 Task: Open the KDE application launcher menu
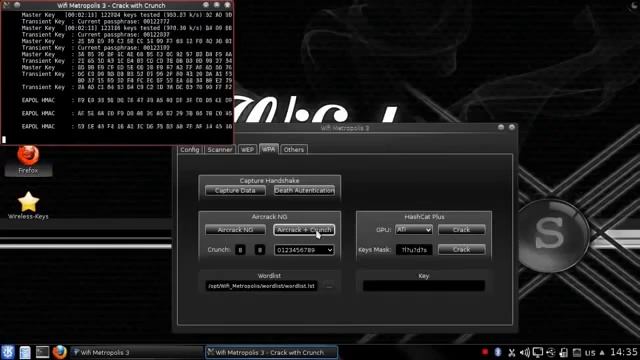[x=8, y=352]
